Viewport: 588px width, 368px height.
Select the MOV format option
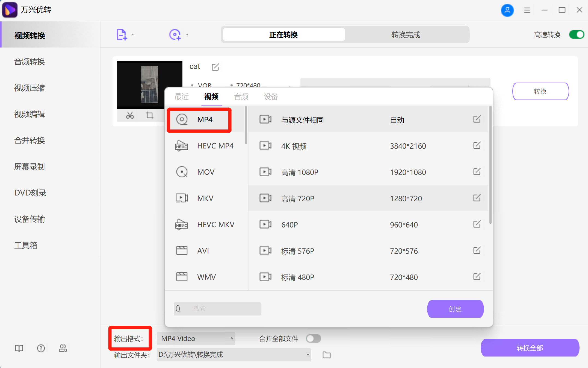[x=205, y=172]
